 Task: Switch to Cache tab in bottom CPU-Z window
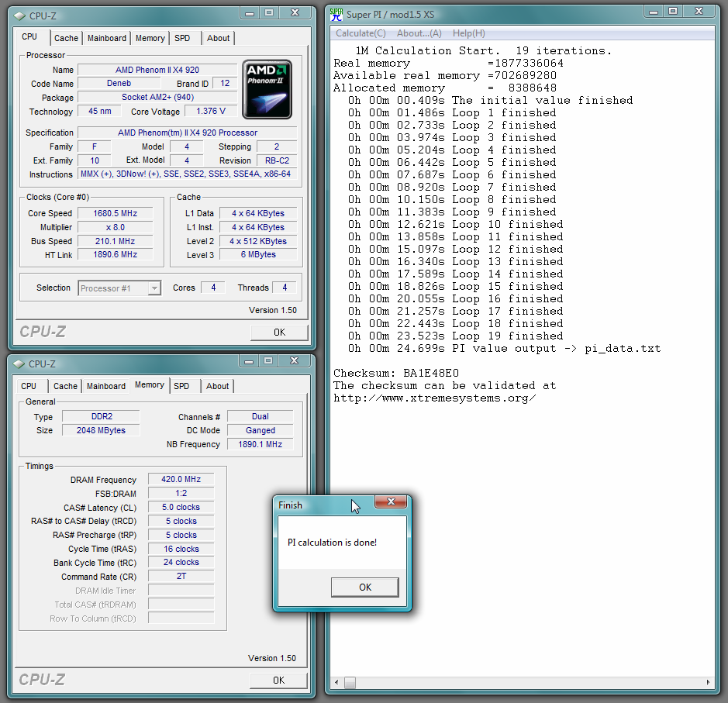coord(65,386)
